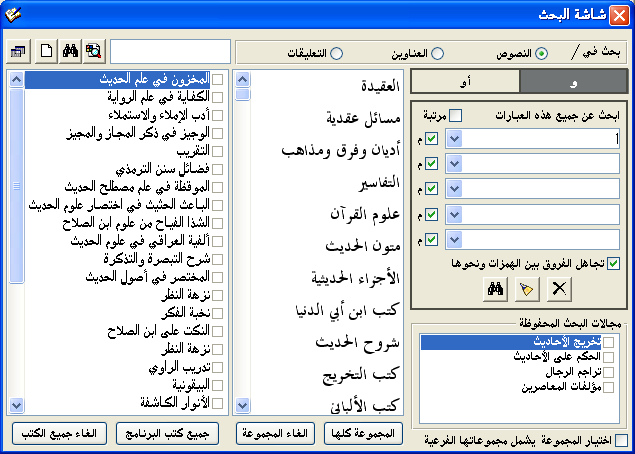Open dropdown of third phrase field

[454, 189]
